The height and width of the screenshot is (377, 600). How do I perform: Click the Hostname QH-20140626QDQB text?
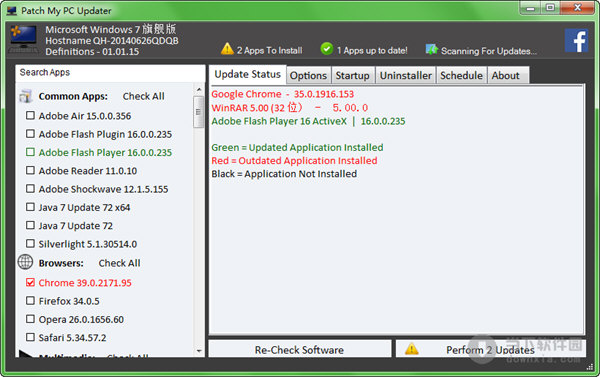click(x=112, y=41)
